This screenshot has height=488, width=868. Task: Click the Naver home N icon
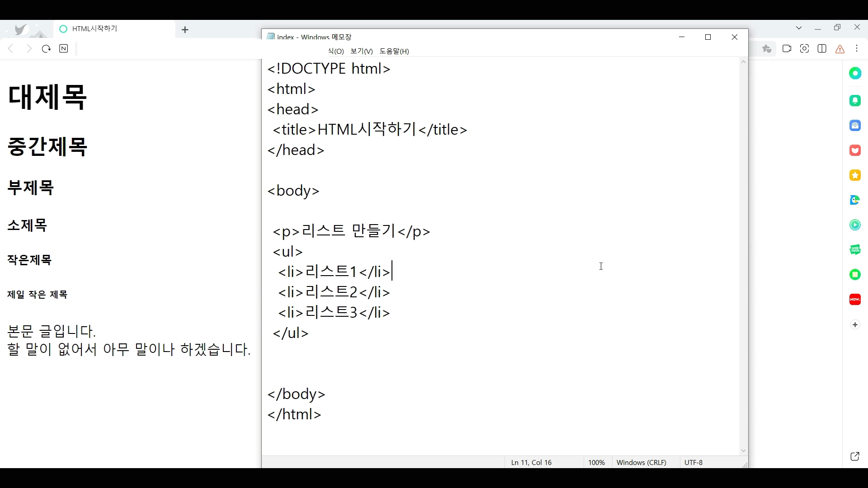click(64, 49)
